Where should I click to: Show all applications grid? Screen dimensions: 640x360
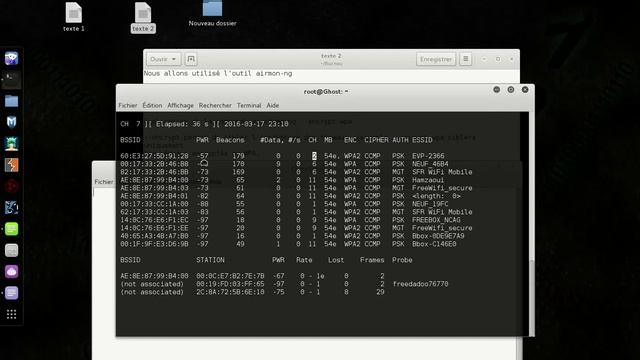tap(11, 314)
